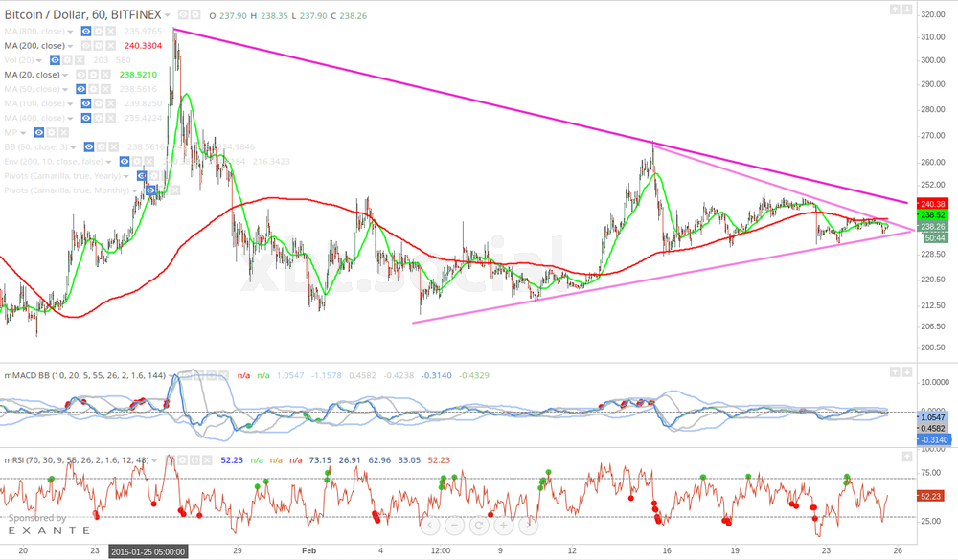Open the MP indicator settings gear
Viewport: 958px width, 560px height.
point(53,132)
